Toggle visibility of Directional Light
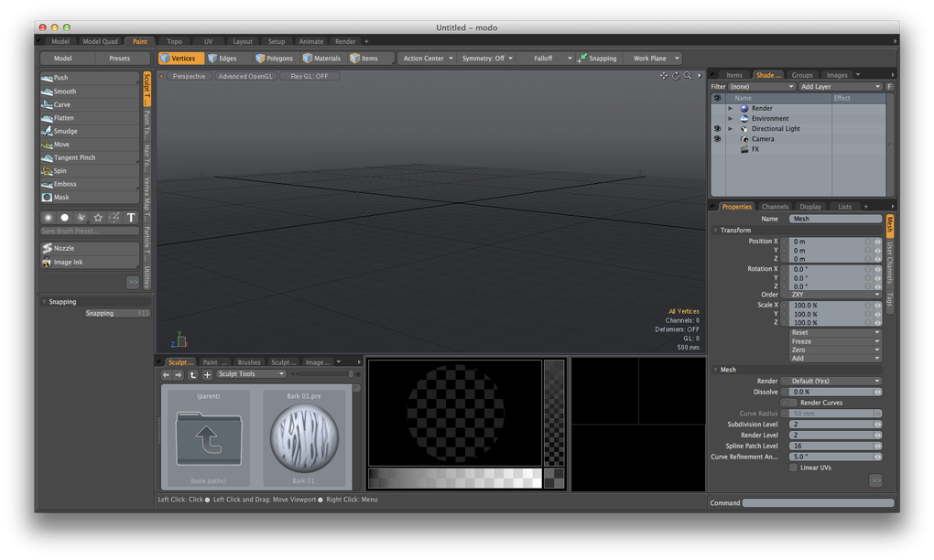Image resolution: width=934 pixels, height=560 pixels. point(717,129)
